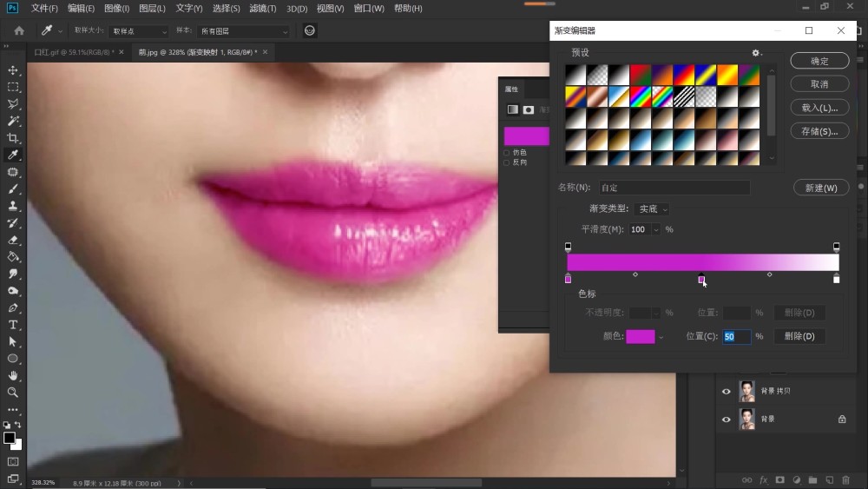Pick the Type tool
868x489 pixels.
click(x=13, y=325)
